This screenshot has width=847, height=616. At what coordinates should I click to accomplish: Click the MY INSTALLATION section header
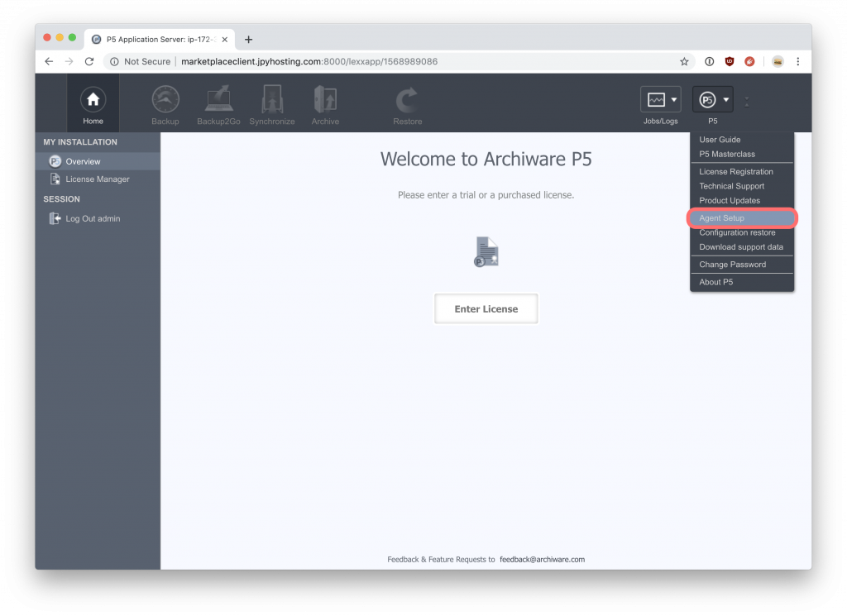(x=80, y=142)
